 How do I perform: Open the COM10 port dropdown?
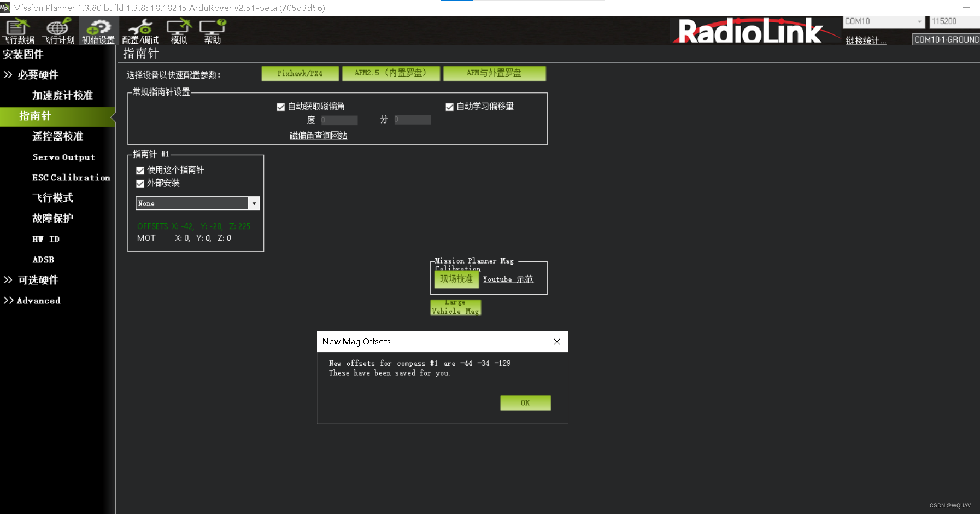point(884,21)
